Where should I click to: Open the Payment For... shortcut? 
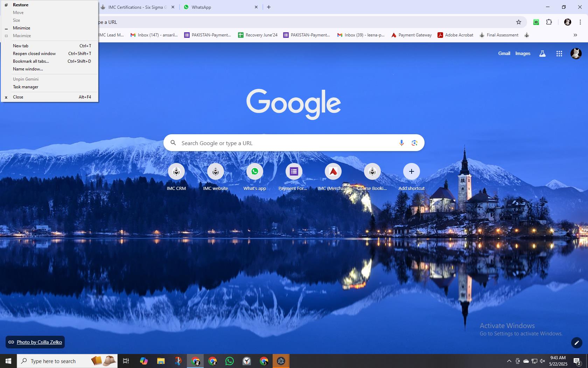click(294, 177)
